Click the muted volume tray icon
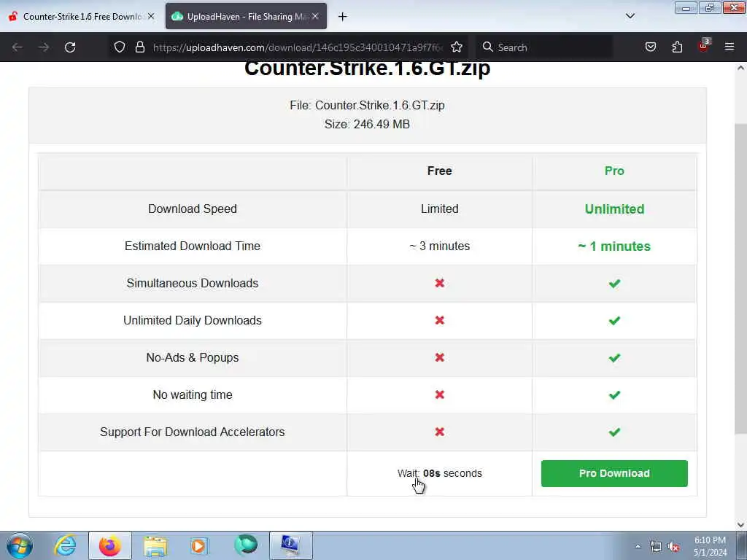 pyautogui.click(x=673, y=547)
